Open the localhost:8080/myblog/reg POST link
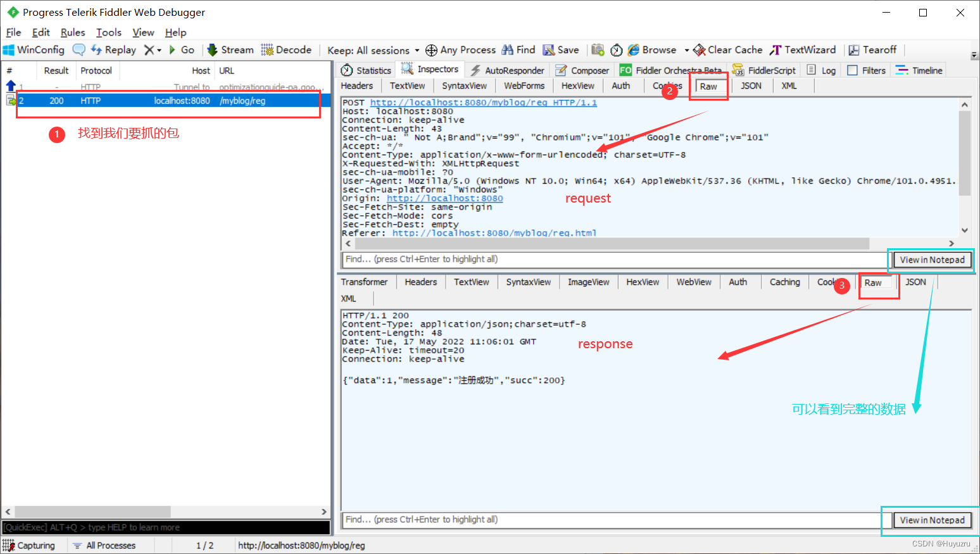 [x=483, y=102]
